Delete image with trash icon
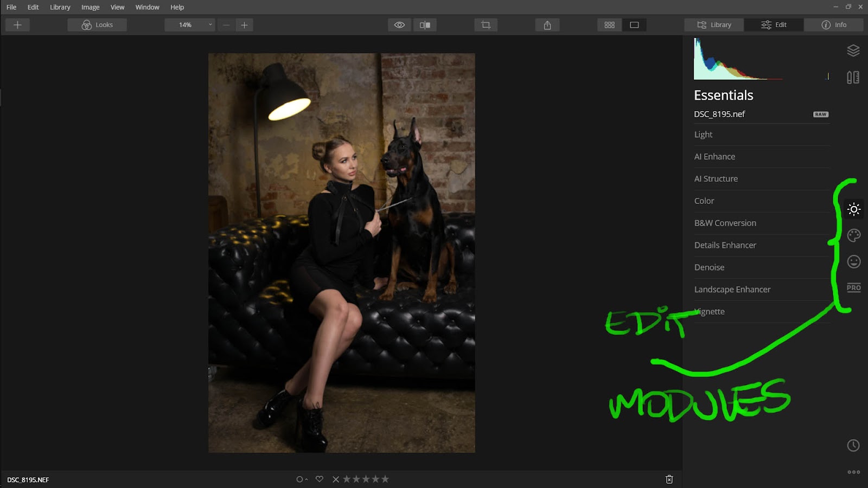The width and height of the screenshot is (868, 488). tap(669, 479)
